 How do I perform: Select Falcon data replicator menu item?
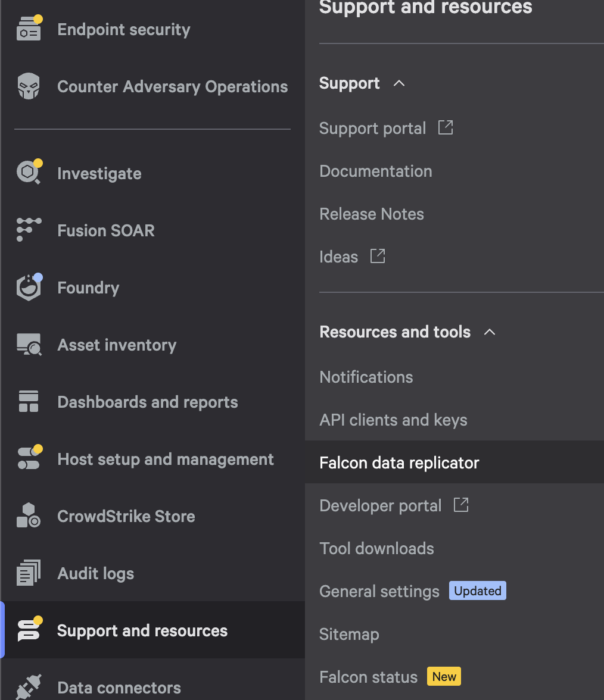click(x=399, y=462)
